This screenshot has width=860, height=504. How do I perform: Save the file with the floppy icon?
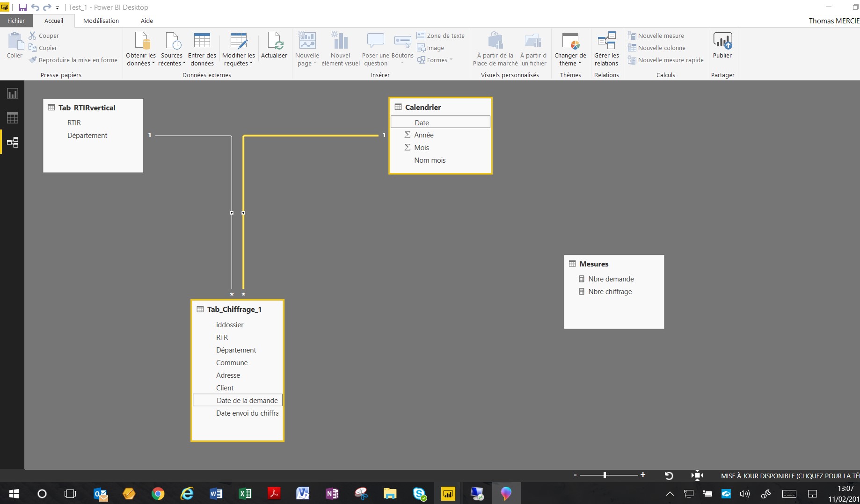click(x=22, y=7)
